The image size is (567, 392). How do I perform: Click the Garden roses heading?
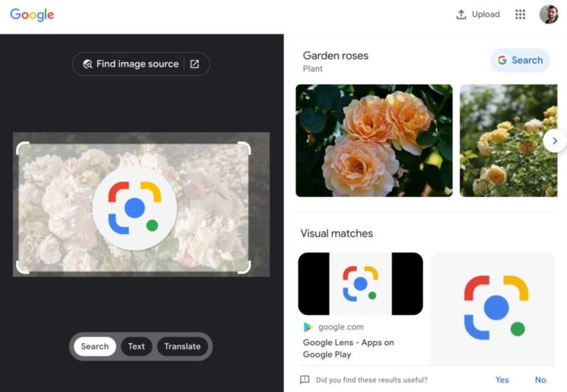pos(336,55)
